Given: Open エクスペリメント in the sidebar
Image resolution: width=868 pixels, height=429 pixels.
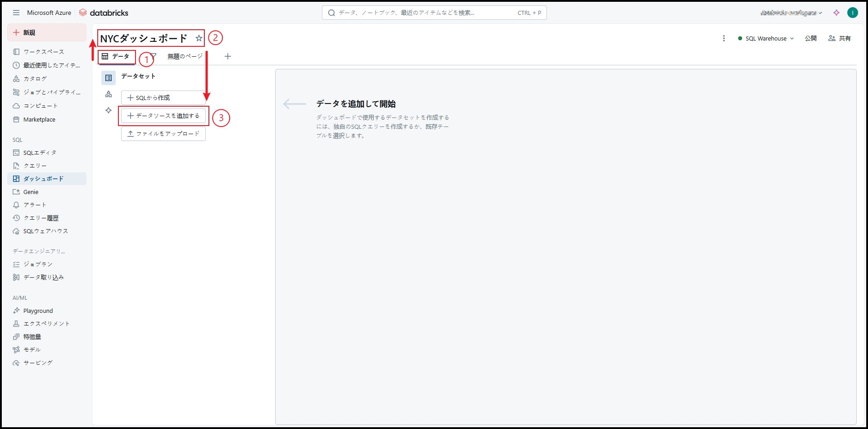Looking at the screenshot, I should 47,324.
